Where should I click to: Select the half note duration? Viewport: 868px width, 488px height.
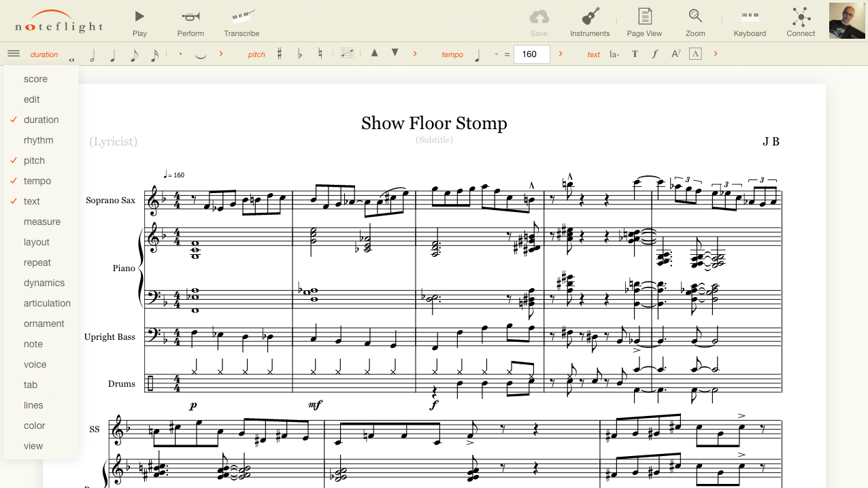[93, 54]
